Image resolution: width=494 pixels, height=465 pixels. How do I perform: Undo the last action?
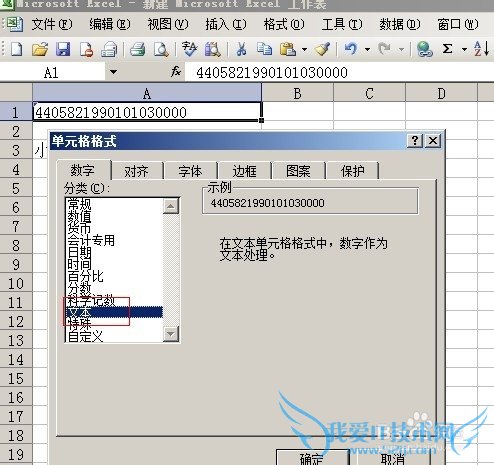[351, 49]
